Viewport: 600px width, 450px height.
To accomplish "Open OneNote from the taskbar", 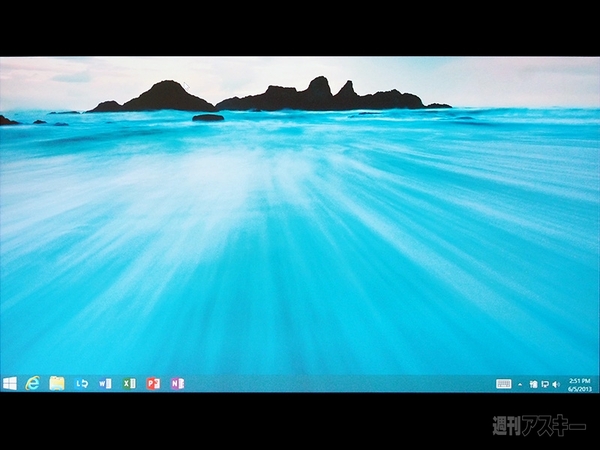I will [x=177, y=383].
